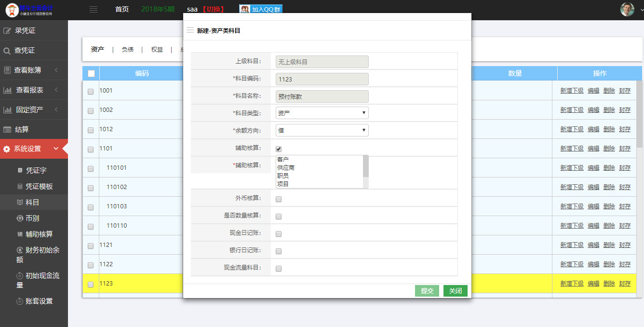This screenshot has height=327, width=644.
Task: Expand the 查看报表 sidebar chevron
Action: coord(56,90)
